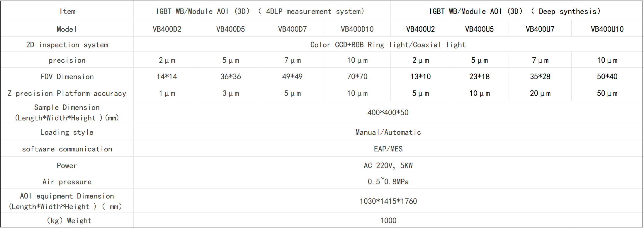Select the Deep synthesis header

coord(515,11)
